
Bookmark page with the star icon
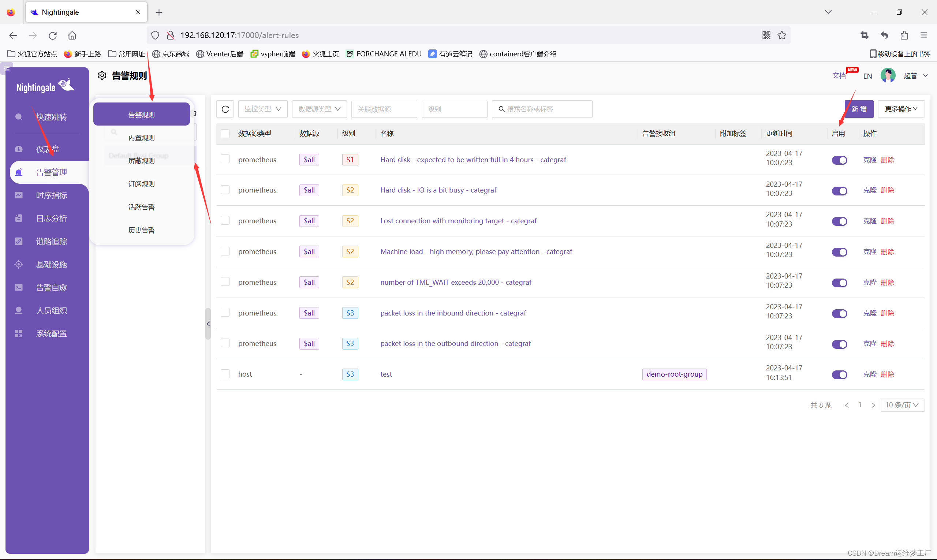coord(781,35)
